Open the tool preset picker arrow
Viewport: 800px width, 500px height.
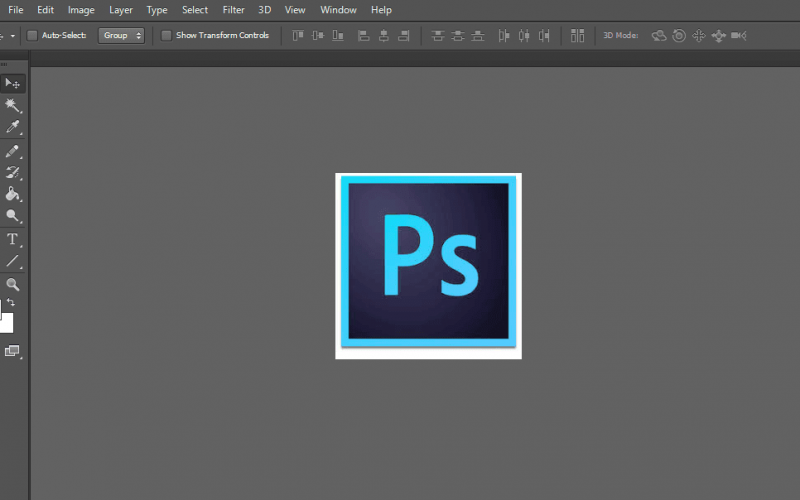pos(13,36)
